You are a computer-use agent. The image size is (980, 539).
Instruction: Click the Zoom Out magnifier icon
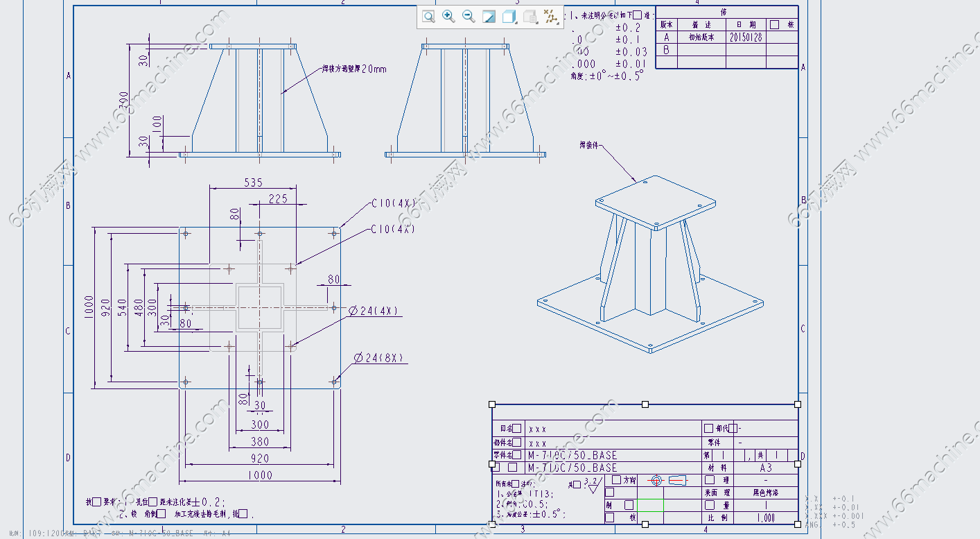coord(469,17)
